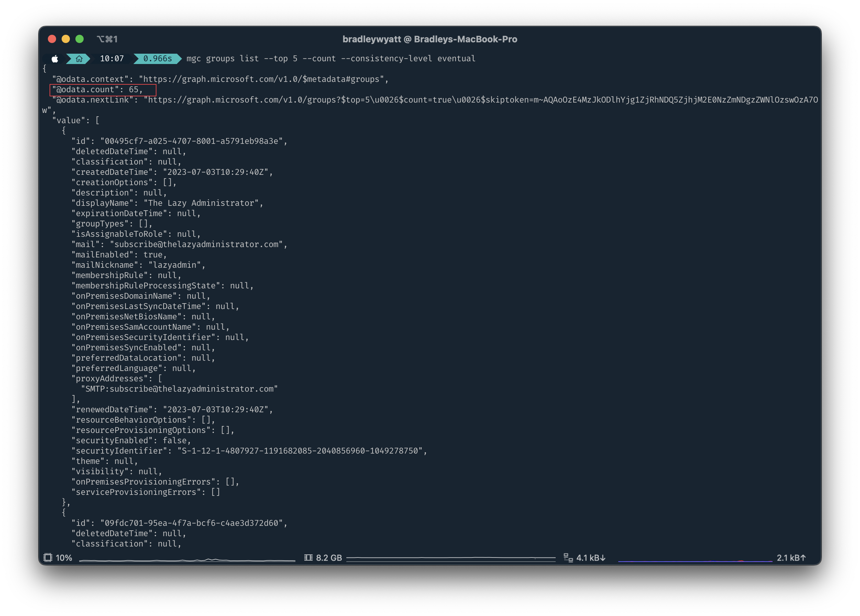Image resolution: width=860 pixels, height=616 pixels.
Task: Click the mailNickname lazyadmin line
Action: point(138,265)
